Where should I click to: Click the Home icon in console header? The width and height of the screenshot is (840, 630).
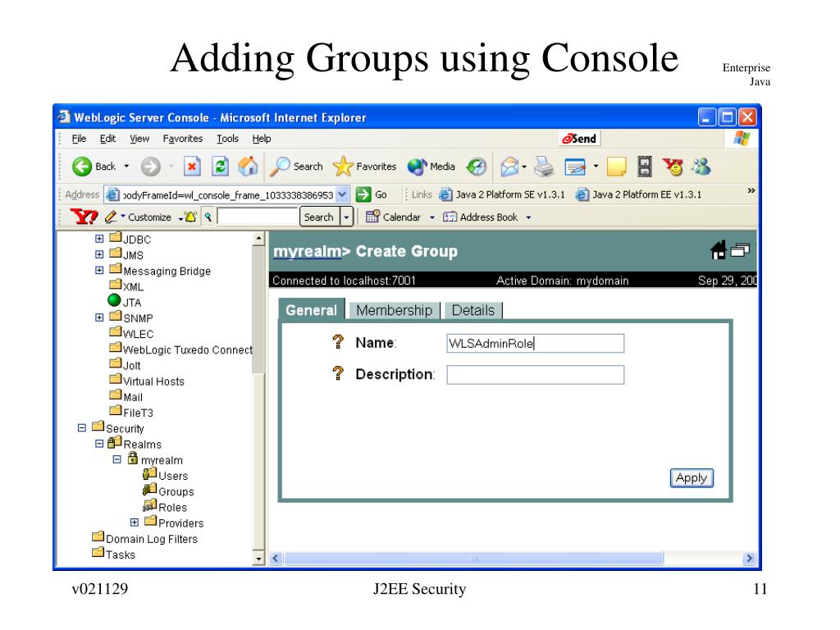pos(719,250)
